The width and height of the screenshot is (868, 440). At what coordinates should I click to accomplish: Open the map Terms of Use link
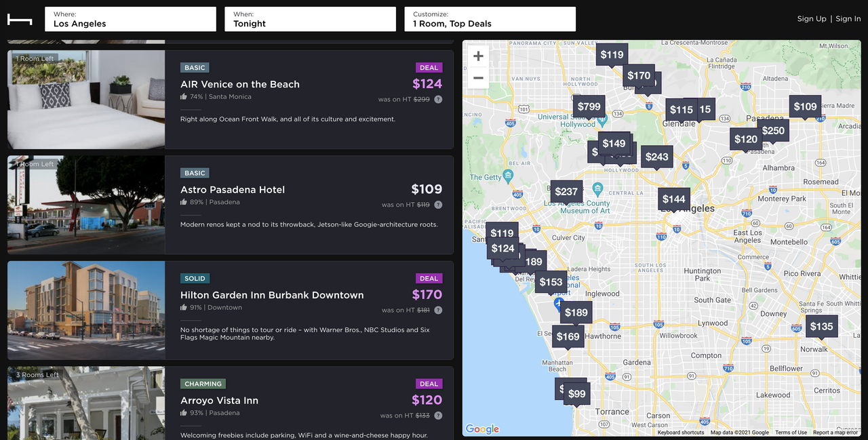coord(791,433)
